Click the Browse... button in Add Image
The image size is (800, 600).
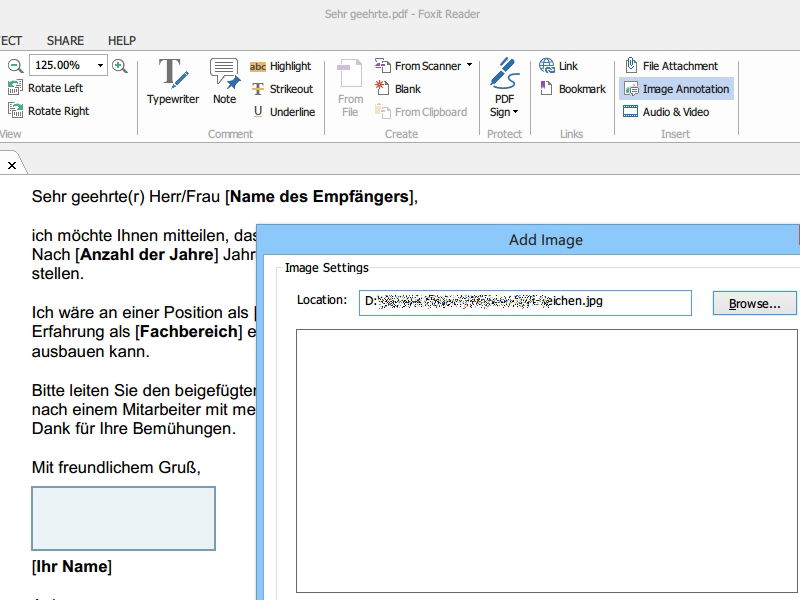755,304
